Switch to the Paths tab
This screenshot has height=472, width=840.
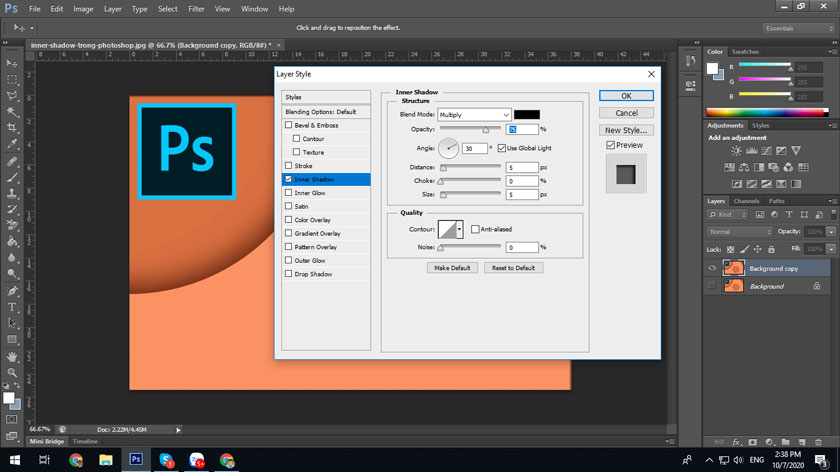pyautogui.click(x=776, y=201)
